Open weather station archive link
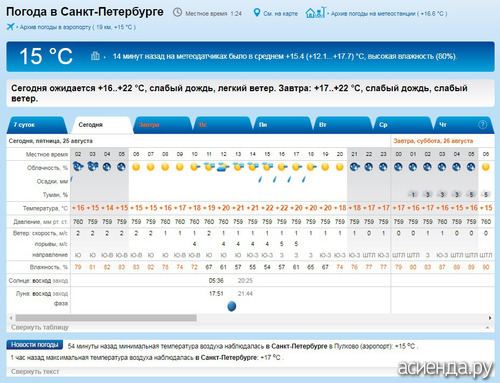The image size is (500, 383). 389,14
